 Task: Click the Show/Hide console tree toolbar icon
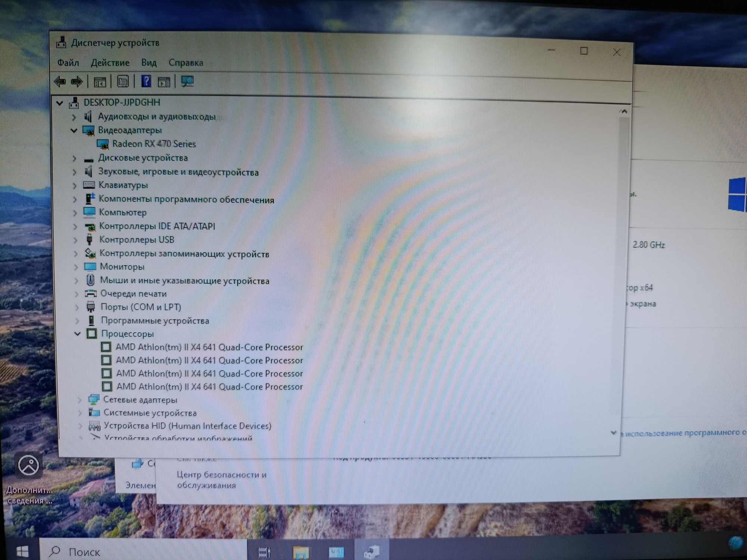100,82
